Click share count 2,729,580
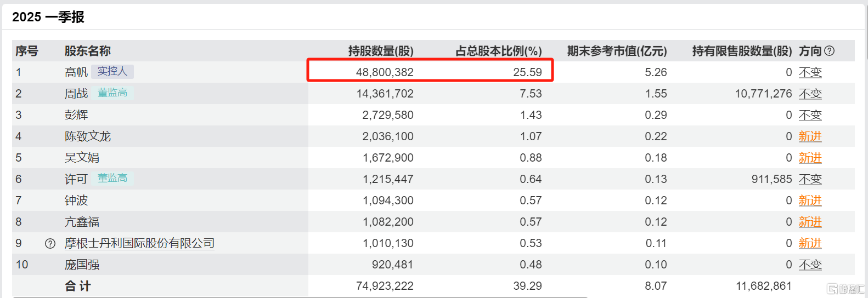 388,115
